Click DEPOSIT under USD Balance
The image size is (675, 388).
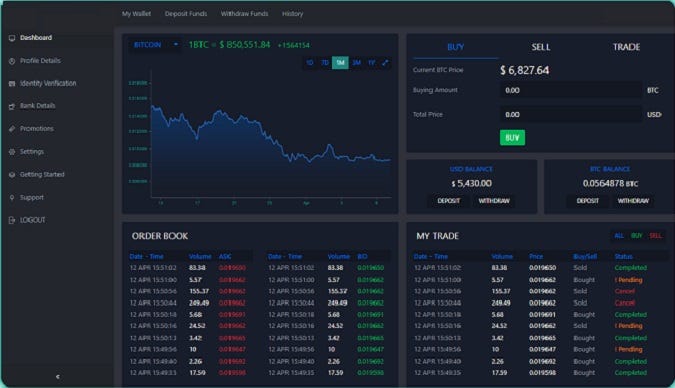[x=449, y=201]
